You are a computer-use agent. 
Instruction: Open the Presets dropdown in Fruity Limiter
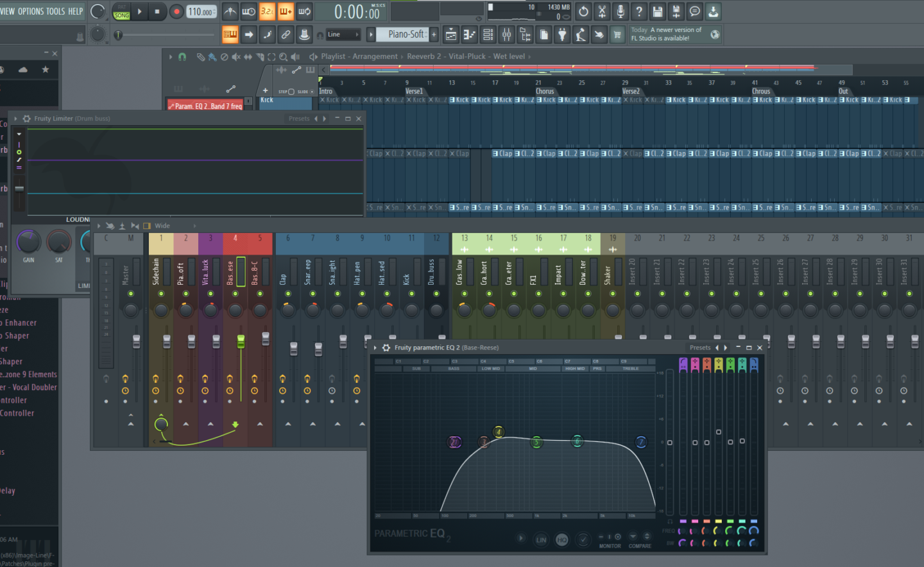point(299,119)
